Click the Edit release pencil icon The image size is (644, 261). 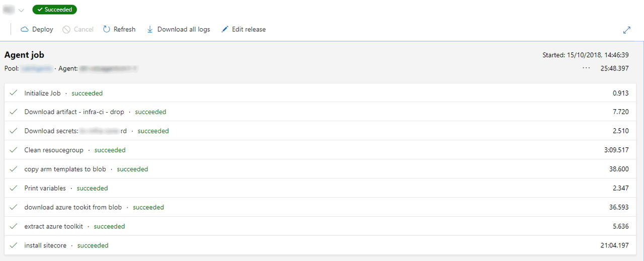(x=225, y=30)
